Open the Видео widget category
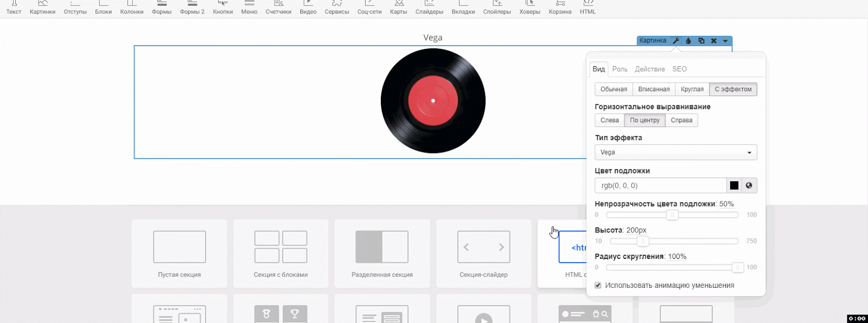Screen dimensions: 868x323 click(308, 8)
